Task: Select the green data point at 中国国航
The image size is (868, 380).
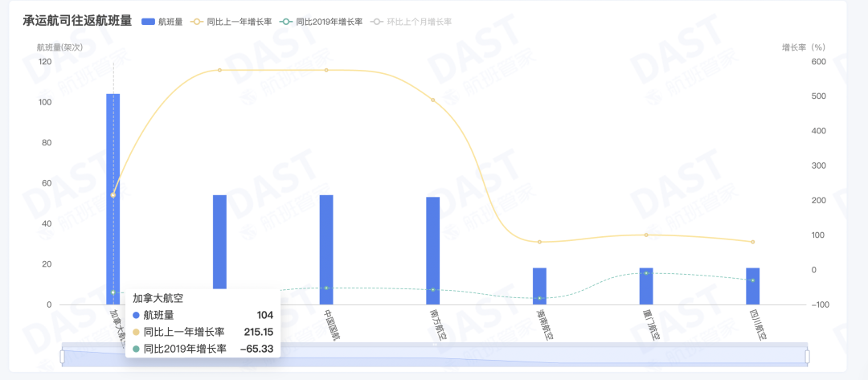Action: pyautogui.click(x=326, y=288)
